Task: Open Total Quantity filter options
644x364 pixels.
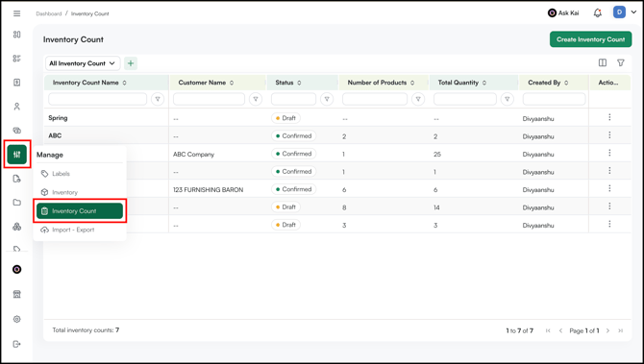Action: (x=508, y=99)
